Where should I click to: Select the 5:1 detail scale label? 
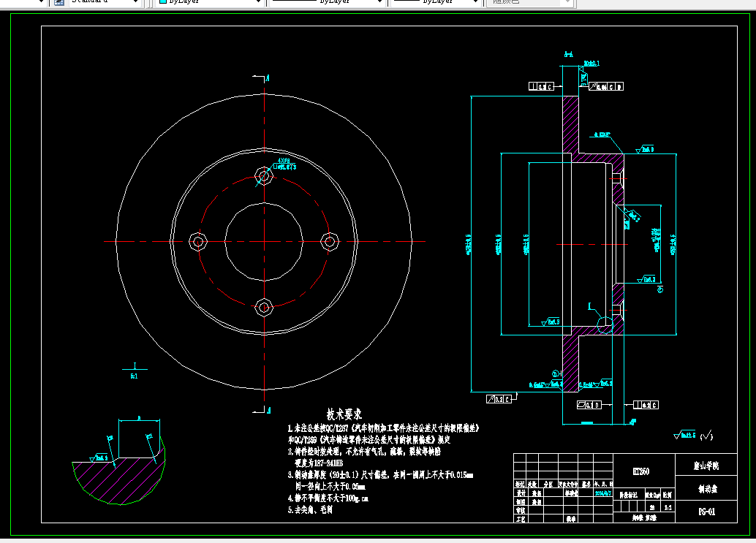134,376
